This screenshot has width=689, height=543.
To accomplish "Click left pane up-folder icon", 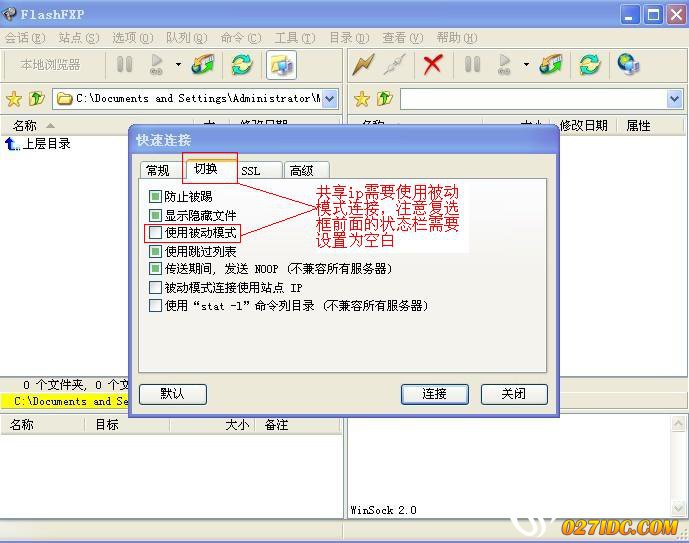I will [x=37, y=98].
